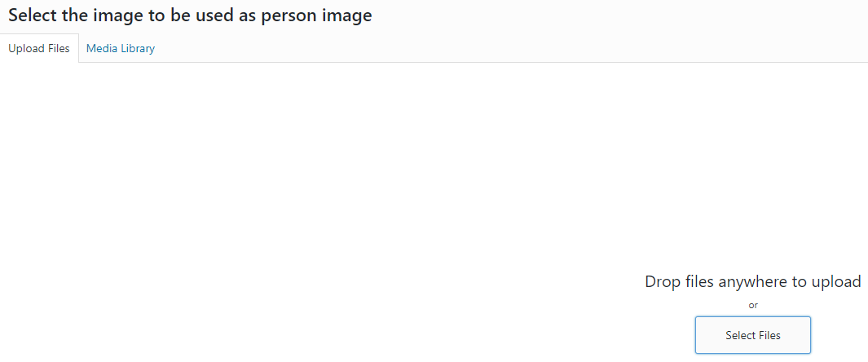This screenshot has height=362, width=868.
Task: Click blank space below the tab bar
Action: 333,166
